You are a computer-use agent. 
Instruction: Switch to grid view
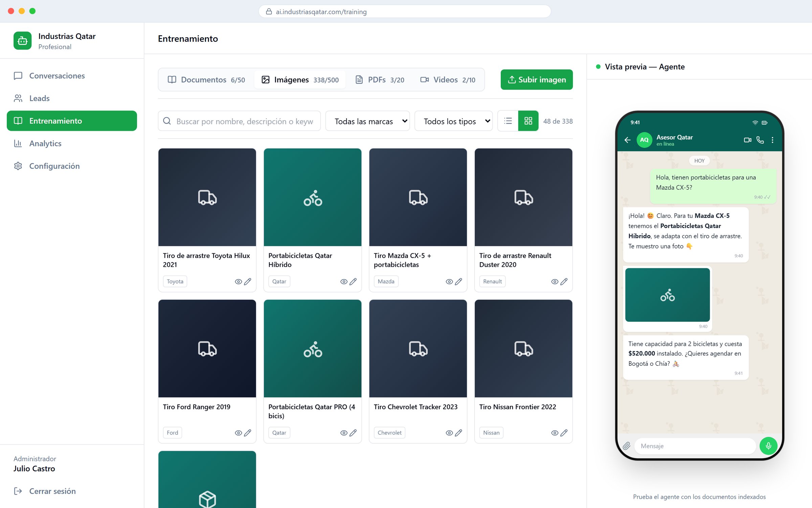tap(528, 121)
